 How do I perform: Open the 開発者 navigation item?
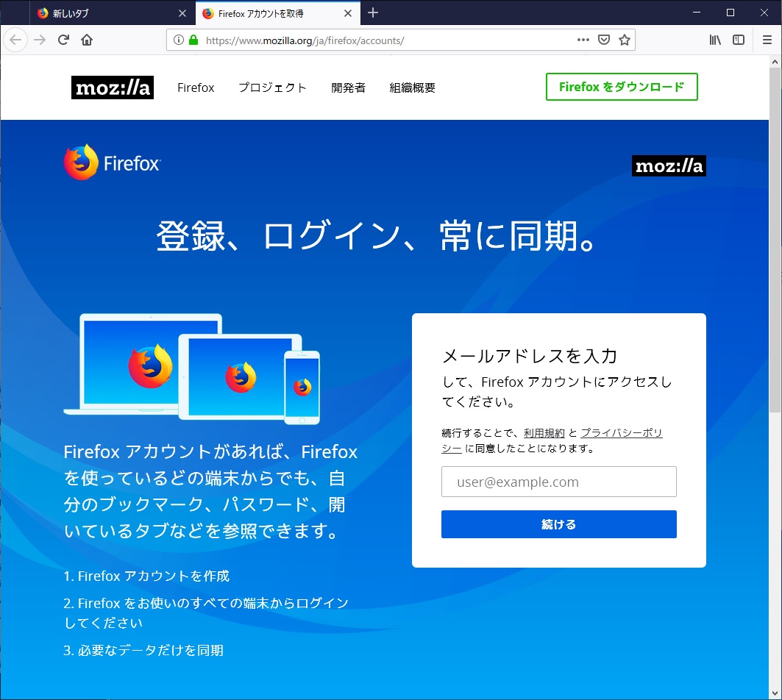point(348,87)
